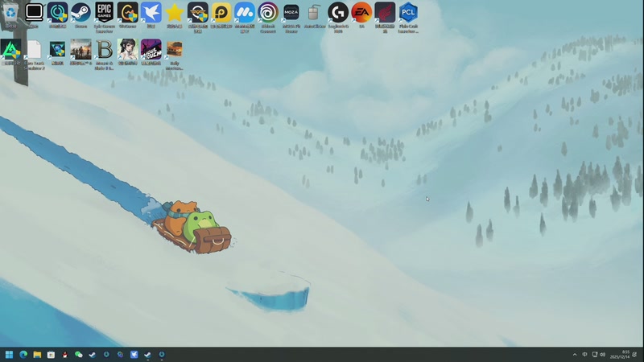Select the AutoClicker mouse icon
The height and width of the screenshot is (362, 644).
[315, 14]
